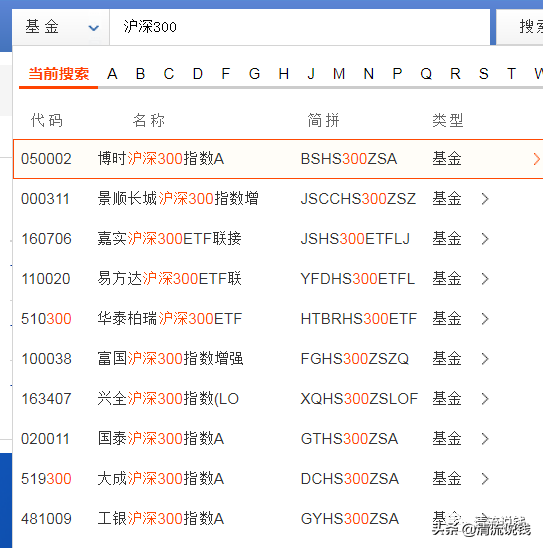This screenshot has width=543, height=548.
Task: Click pinyin abbreviation DCHS300ZSA
Action: [x=350, y=478]
